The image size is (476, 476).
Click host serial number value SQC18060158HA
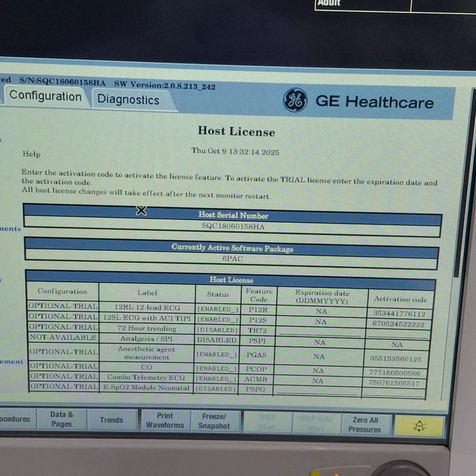point(233,226)
